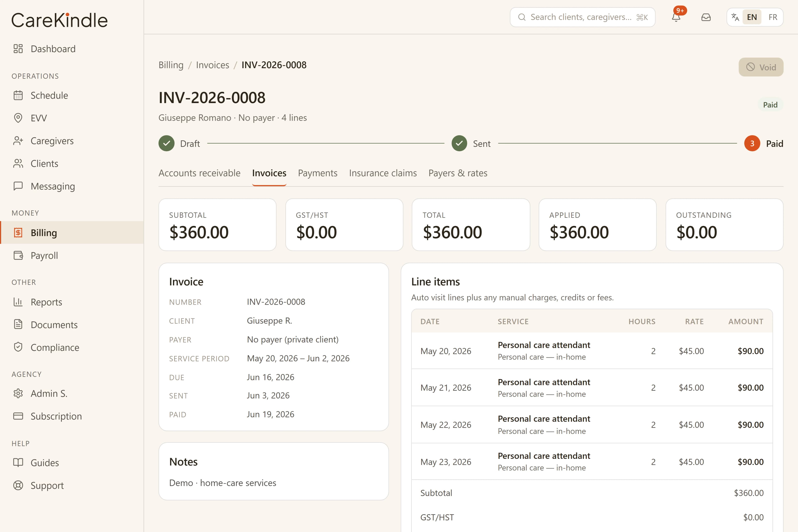Click client name Giuseppe R.
This screenshot has height=532, width=798.
pyautogui.click(x=269, y=321)
